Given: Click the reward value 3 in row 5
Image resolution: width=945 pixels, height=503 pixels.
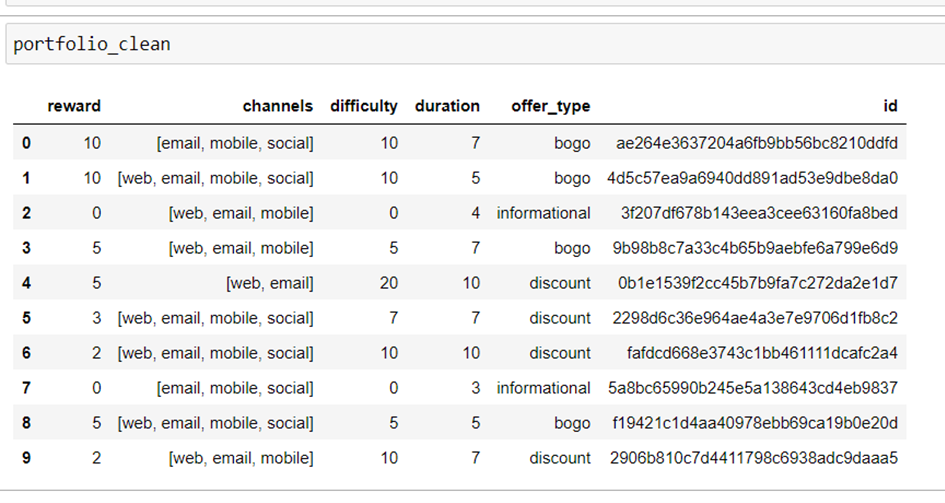Looking at the screenshot, I should (95, 318).
